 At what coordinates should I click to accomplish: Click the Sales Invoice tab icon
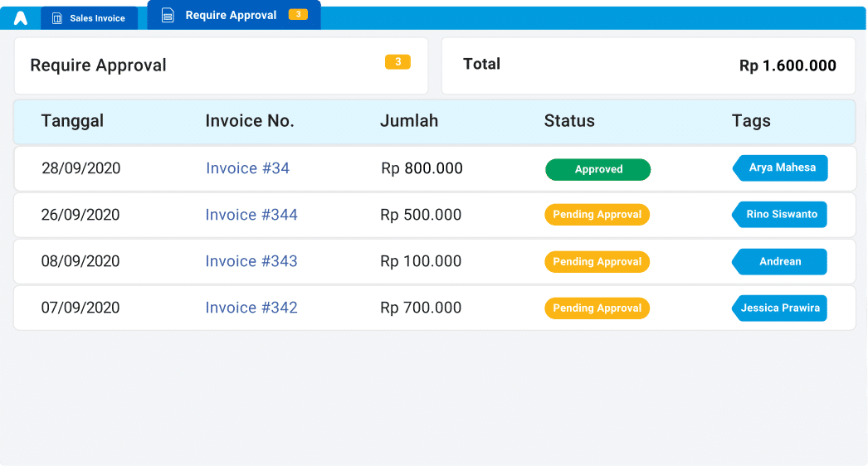click(x=57, y=18)
